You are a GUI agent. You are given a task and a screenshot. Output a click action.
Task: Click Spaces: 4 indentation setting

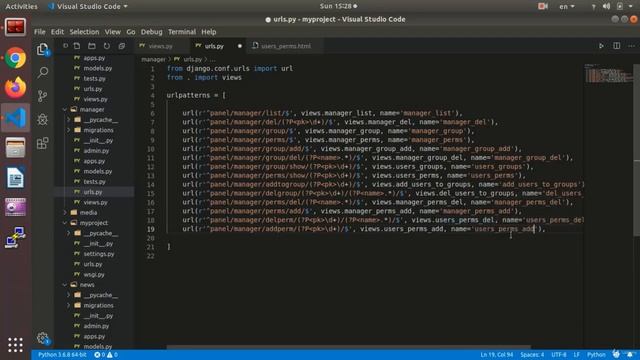pos(532,355)
